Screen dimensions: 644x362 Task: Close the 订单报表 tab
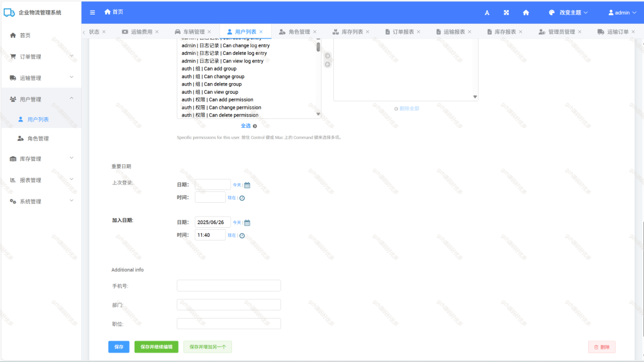tap(418, 31)
